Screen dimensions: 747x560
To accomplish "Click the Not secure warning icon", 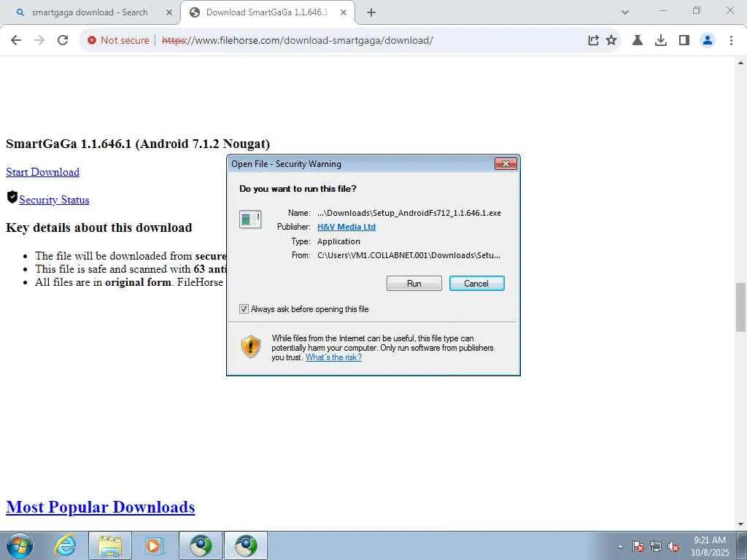I will [92, 41].
